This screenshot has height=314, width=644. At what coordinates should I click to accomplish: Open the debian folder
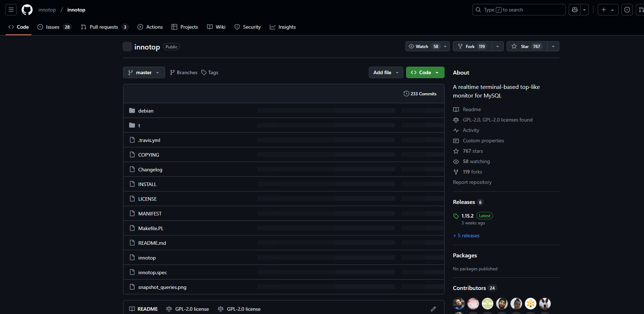click(146, 111)
